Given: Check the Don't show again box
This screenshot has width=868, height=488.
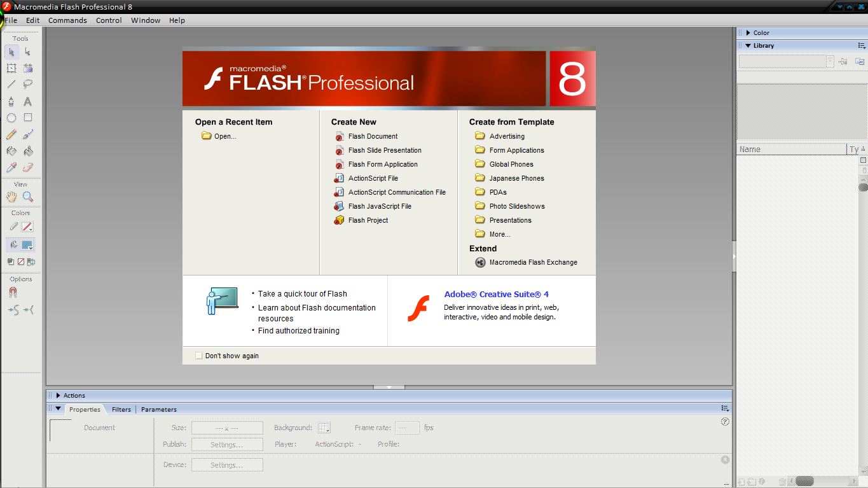Looking at the screenshot, I should click(x=199, y=356).
